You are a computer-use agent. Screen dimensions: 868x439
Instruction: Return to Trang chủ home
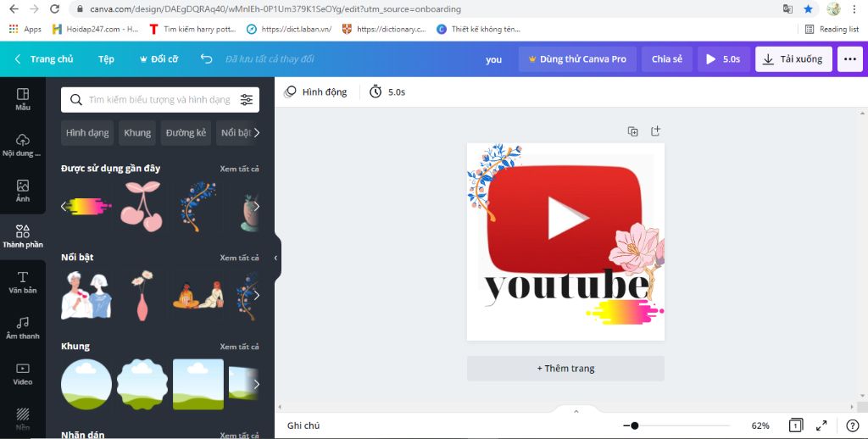(x=44, y=59)
